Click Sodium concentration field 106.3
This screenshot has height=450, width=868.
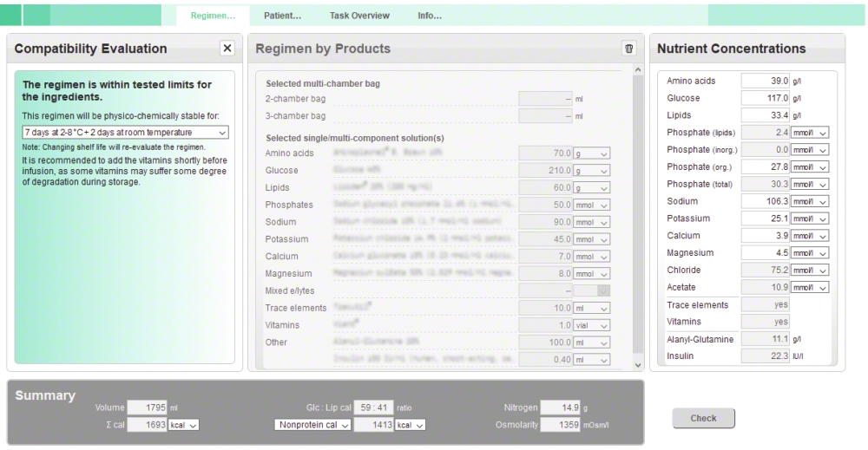coord(765,201)
